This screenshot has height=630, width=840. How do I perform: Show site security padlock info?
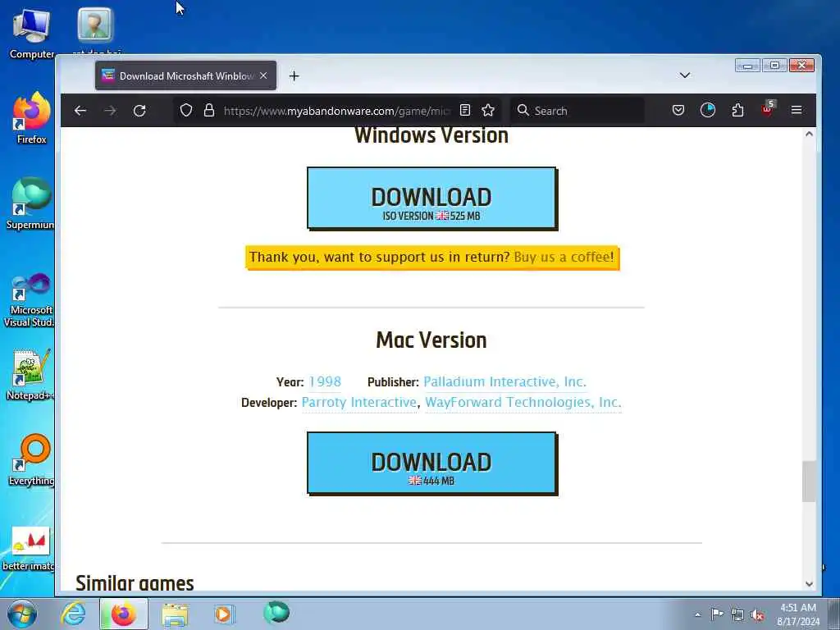[x=209, y=111]
